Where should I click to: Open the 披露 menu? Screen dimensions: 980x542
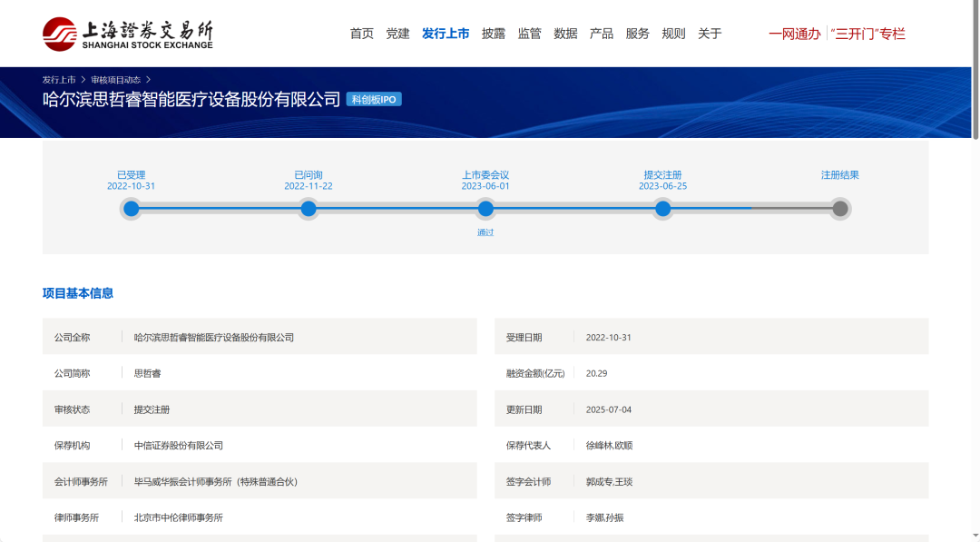[x=493, y=34]
